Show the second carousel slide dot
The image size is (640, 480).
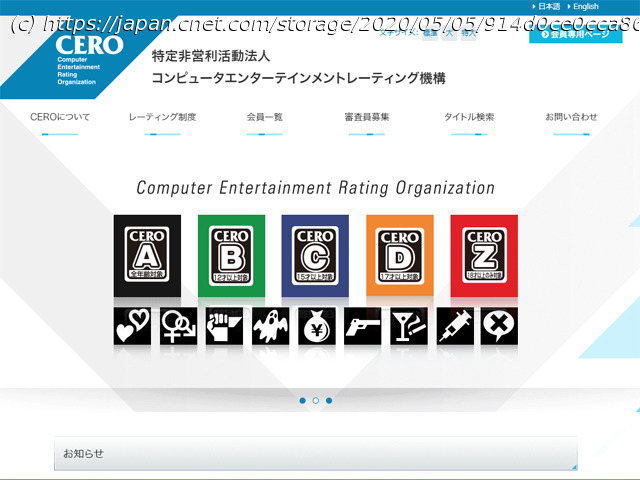tap(316, 400)
